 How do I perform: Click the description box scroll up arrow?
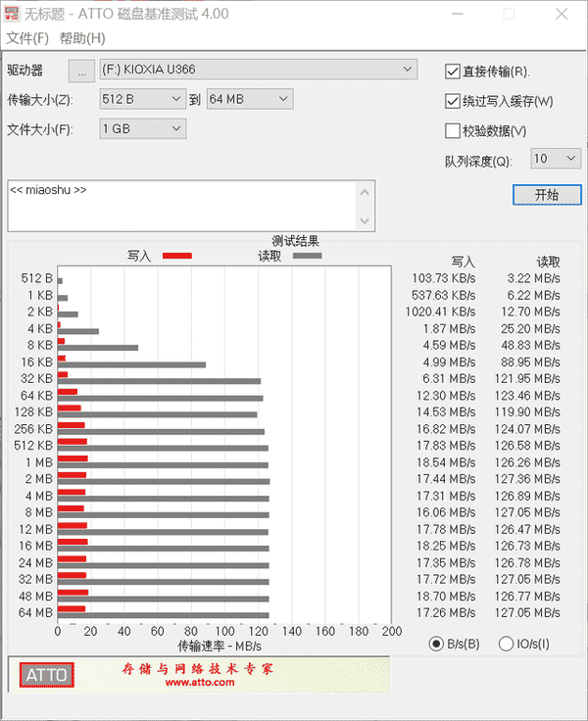click(x=365, y=192)
